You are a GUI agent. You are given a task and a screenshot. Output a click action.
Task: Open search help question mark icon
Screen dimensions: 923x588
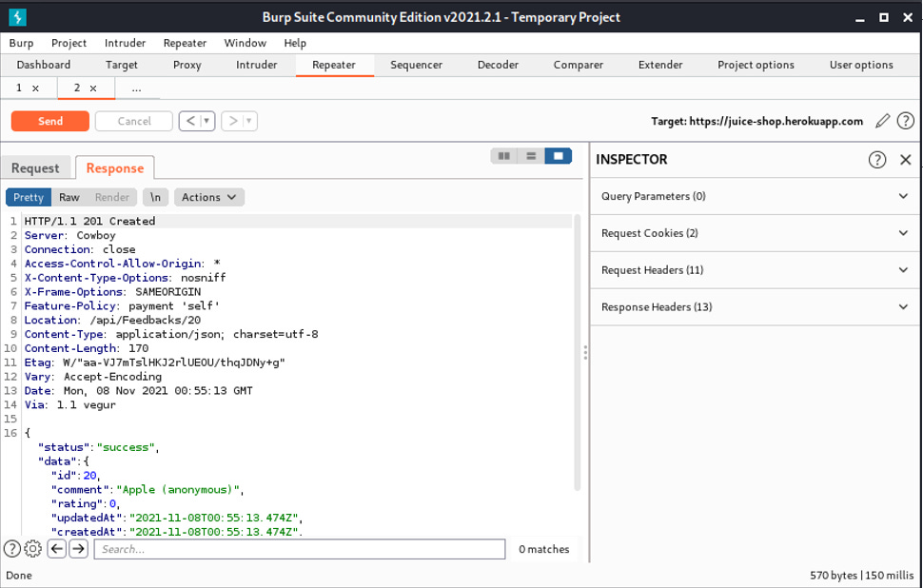pyautogui.click(x=12, y=549)
